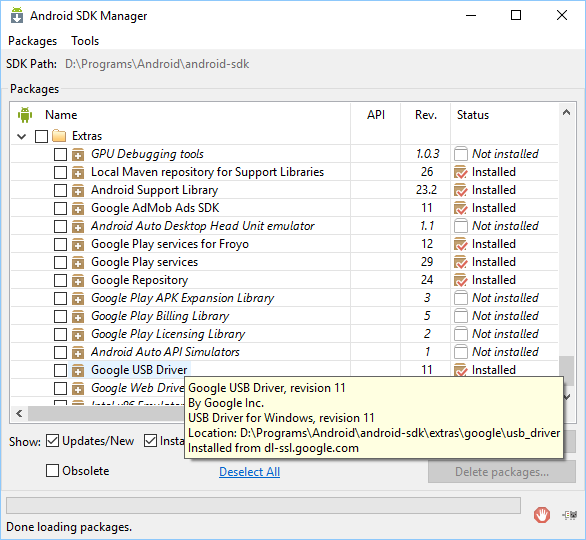Open the log window icon at bottom right
Screen dimensions: 586x540
570,515
